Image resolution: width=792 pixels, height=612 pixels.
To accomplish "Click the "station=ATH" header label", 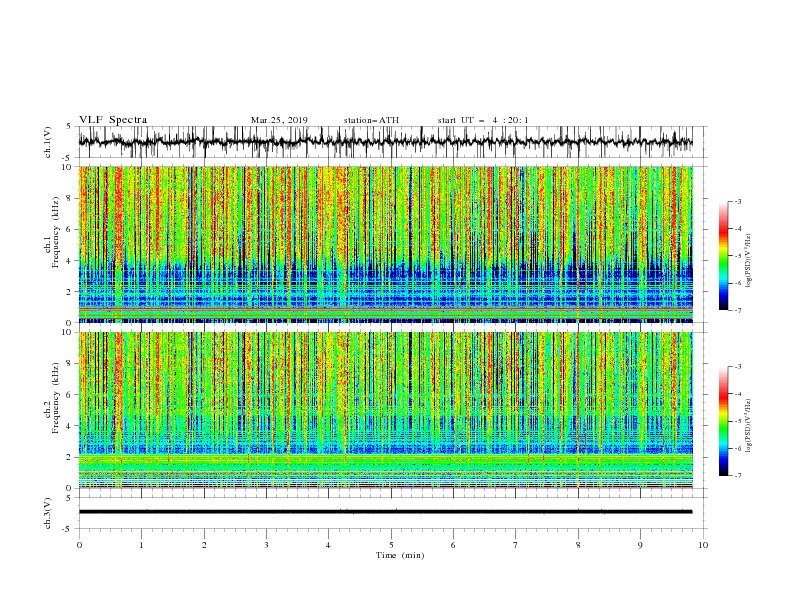I will point(371,120).
